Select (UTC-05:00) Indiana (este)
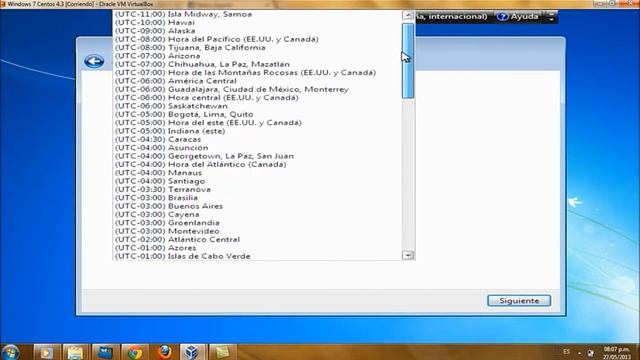This screenshot has width=640, height=360. pos(257,131)
